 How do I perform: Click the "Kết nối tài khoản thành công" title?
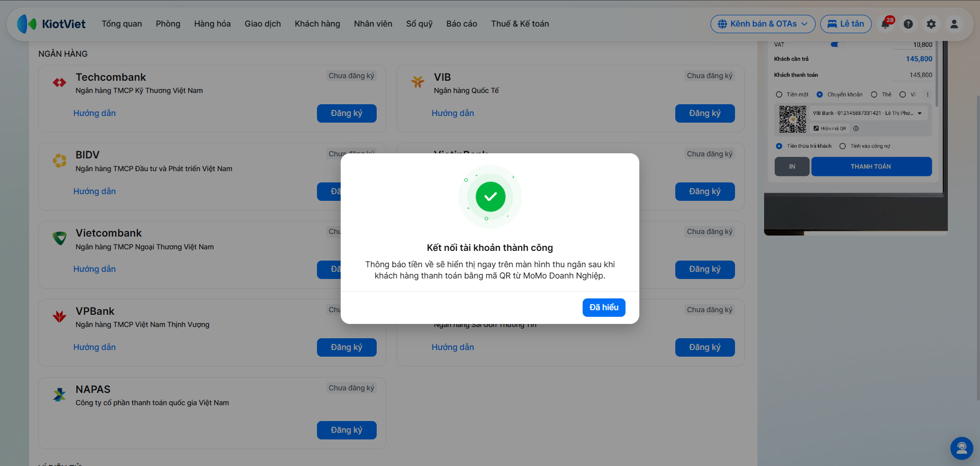point(490,248)
